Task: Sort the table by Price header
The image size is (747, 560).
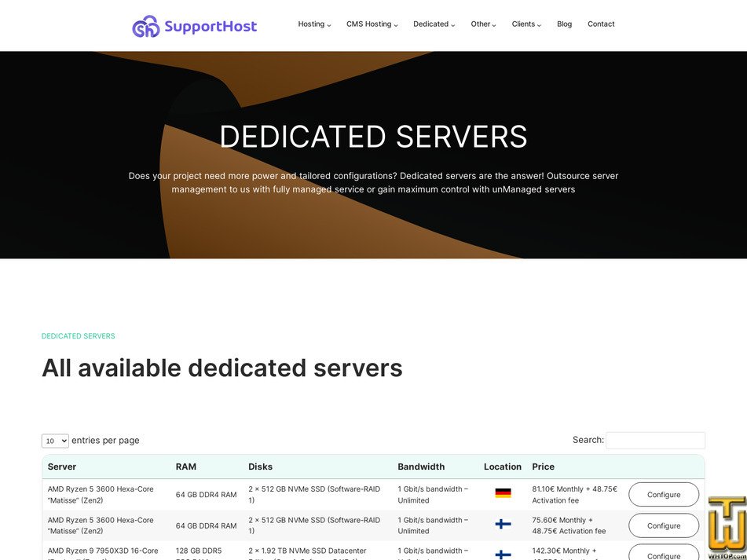Action: (x=543, y=467)
